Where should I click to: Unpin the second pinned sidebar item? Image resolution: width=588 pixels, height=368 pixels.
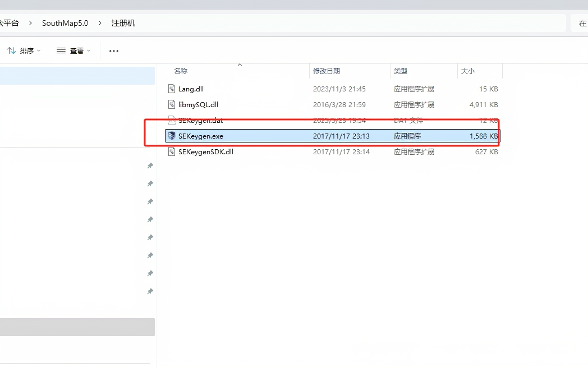tap(149, 183)
